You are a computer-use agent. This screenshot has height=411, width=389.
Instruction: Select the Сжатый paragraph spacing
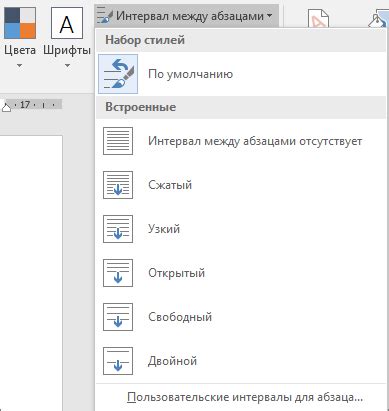pyautogui.click(x=241, y=185)
